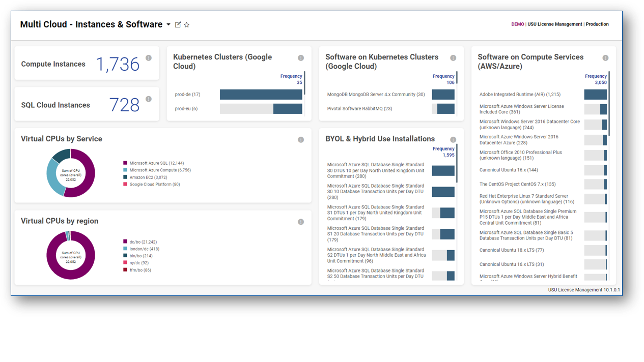Open info icon on SQL Cloud Instances card
Screen dimensions: 644x362
coord(149,99)
